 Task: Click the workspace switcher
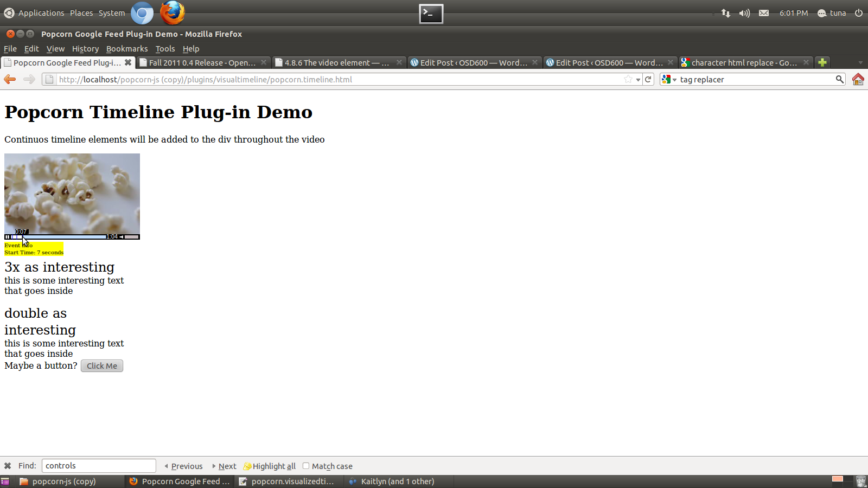coord(842,481)
